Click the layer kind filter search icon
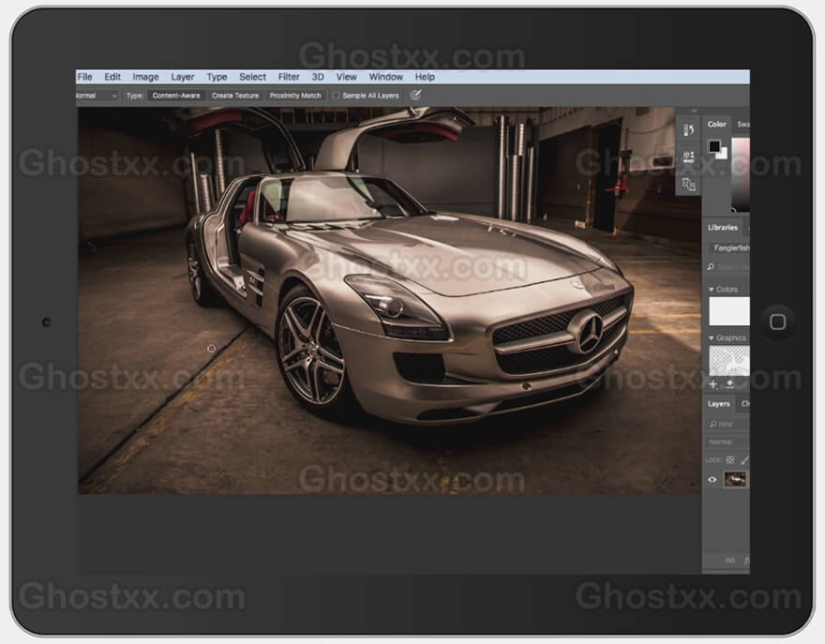Screen dimensions: 825x644 [x=713, y=424]
